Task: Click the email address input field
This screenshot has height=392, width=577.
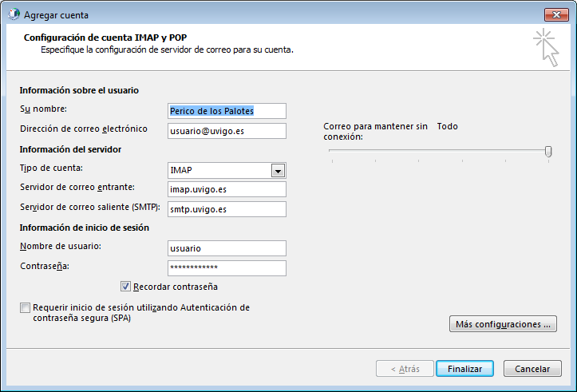Action: 227,131
